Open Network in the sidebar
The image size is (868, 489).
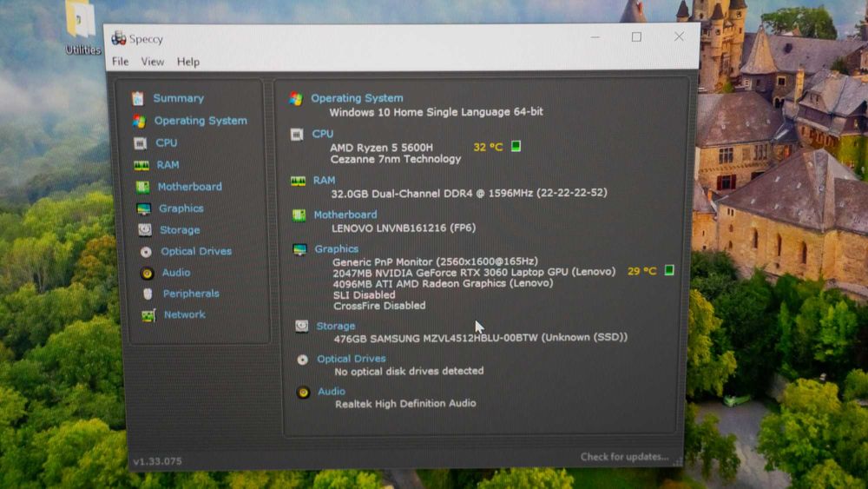(184, 314)
